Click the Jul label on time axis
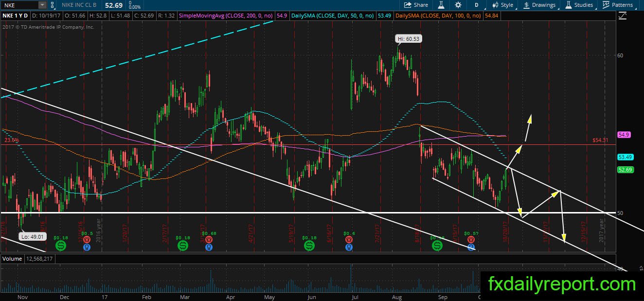This screenshot has width=644, height=301. click(x=355, y=297)
